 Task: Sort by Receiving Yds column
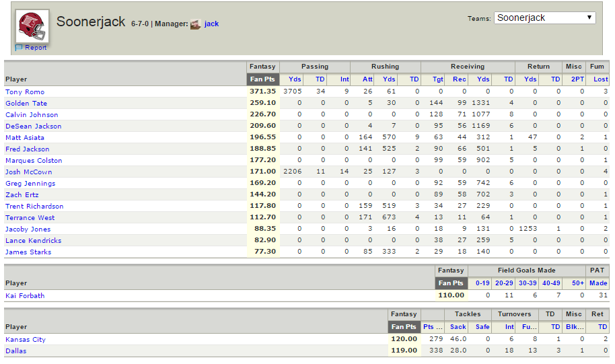pos(483,79)
